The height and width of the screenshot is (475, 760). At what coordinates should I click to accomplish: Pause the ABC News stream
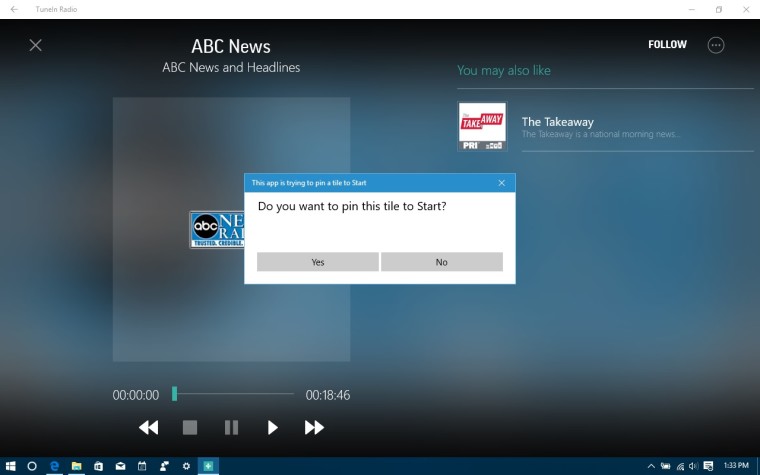(231, 427)
